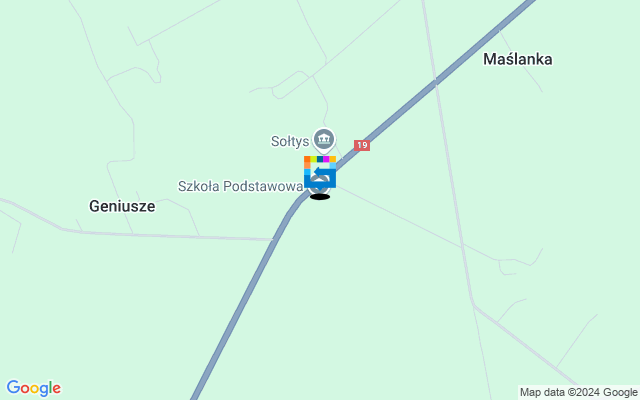Pick the yellow-green square on the marker
Viewport: 640px width, 400px height.
[x=313, y=159]
